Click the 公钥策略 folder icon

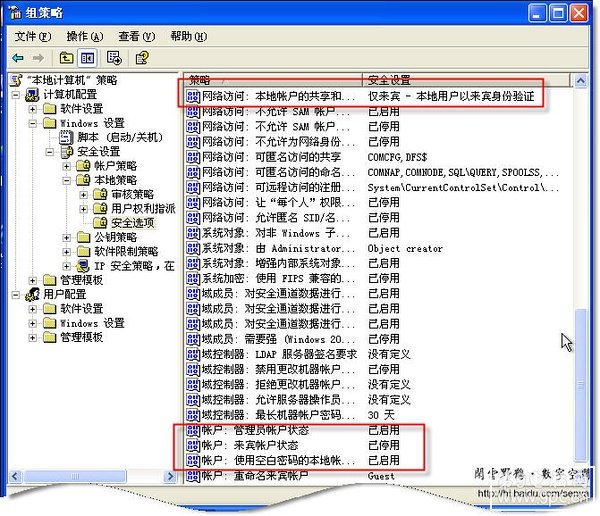click(83, 237)
